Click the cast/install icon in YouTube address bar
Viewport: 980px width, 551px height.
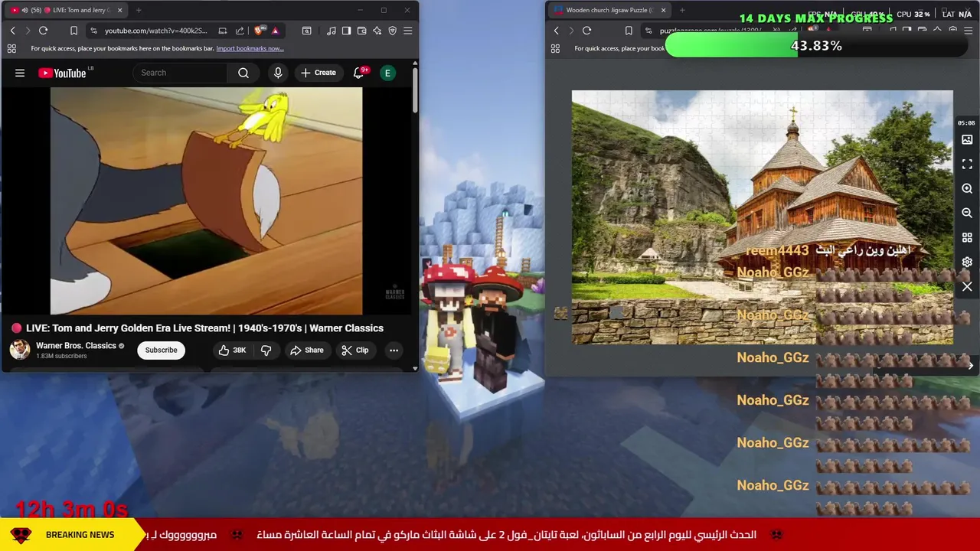coord(223,31)
